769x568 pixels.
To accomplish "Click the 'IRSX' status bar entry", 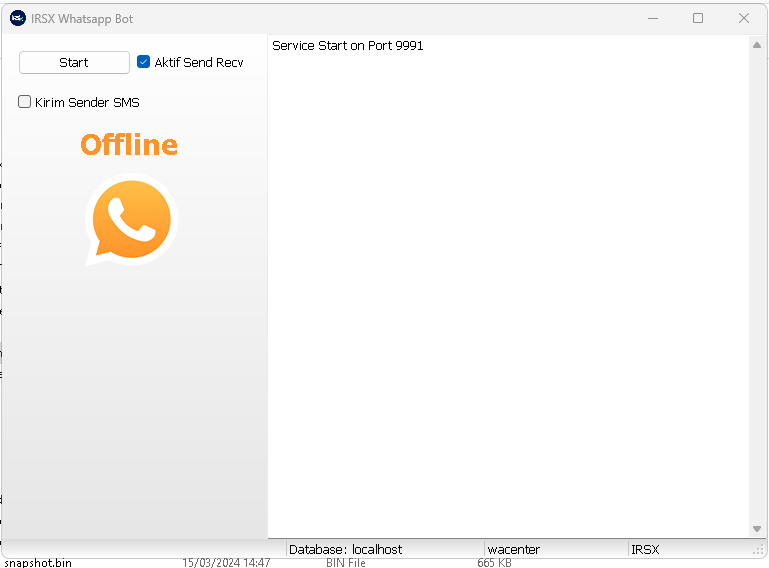I will pyautogui.click(x=645, y=549).
